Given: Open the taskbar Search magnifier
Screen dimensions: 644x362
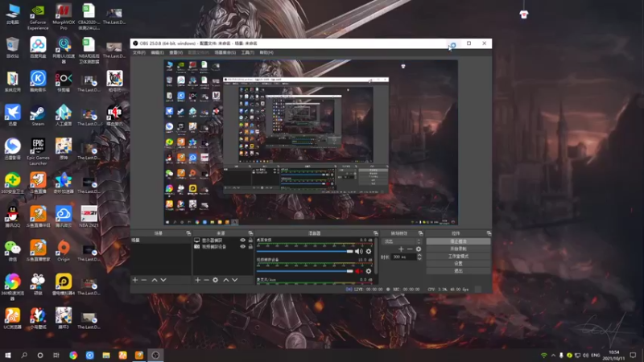Looking at the screenshot, I should click(24, 355).
